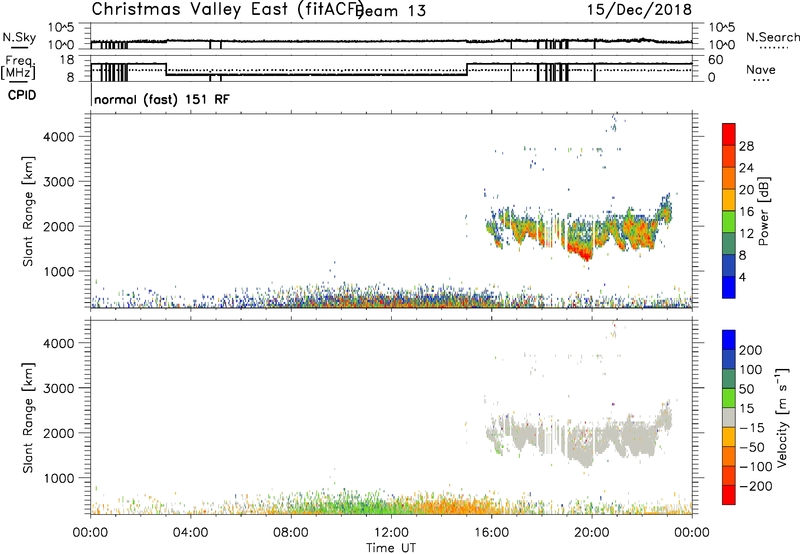This screenshot has height=554, width=800.
Task: Click the Power [dB] colorbar label
Action: click(764, 211)
